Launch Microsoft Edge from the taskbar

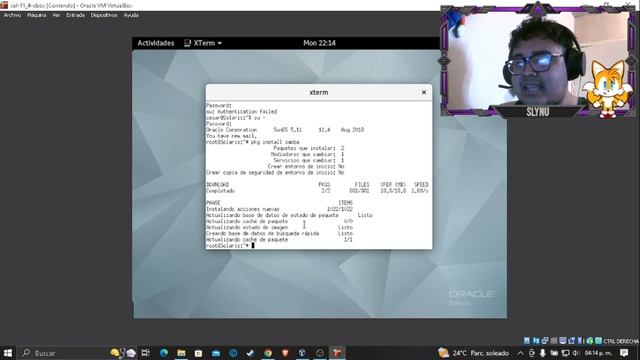(164, 353)
